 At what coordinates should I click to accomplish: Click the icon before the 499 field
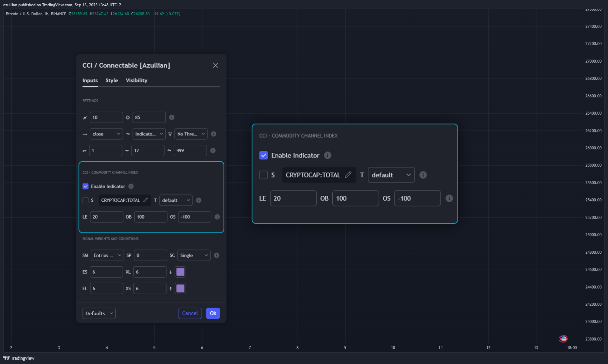click(x=169, y=150)
